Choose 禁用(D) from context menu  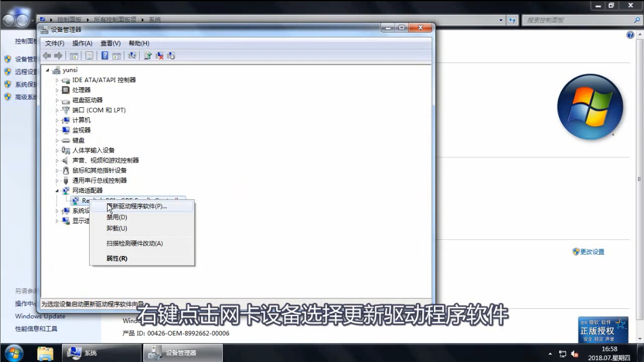[142, 217]
